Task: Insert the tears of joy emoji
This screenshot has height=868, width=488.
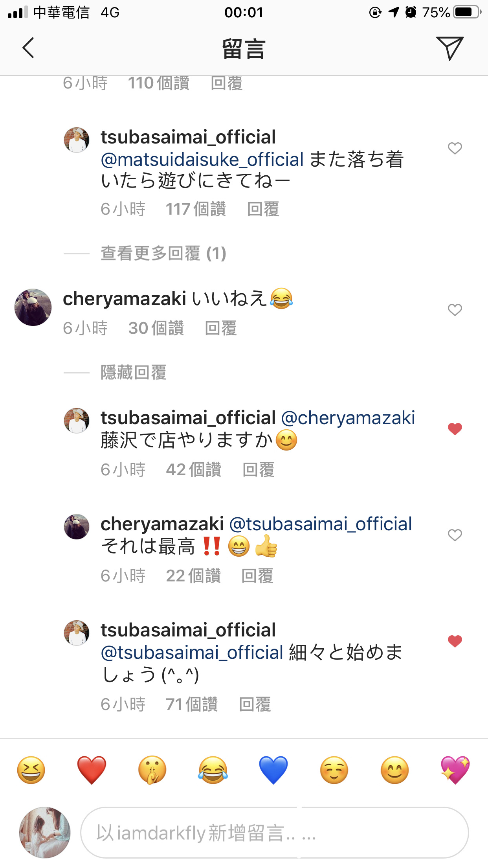Action: [213, 770]
